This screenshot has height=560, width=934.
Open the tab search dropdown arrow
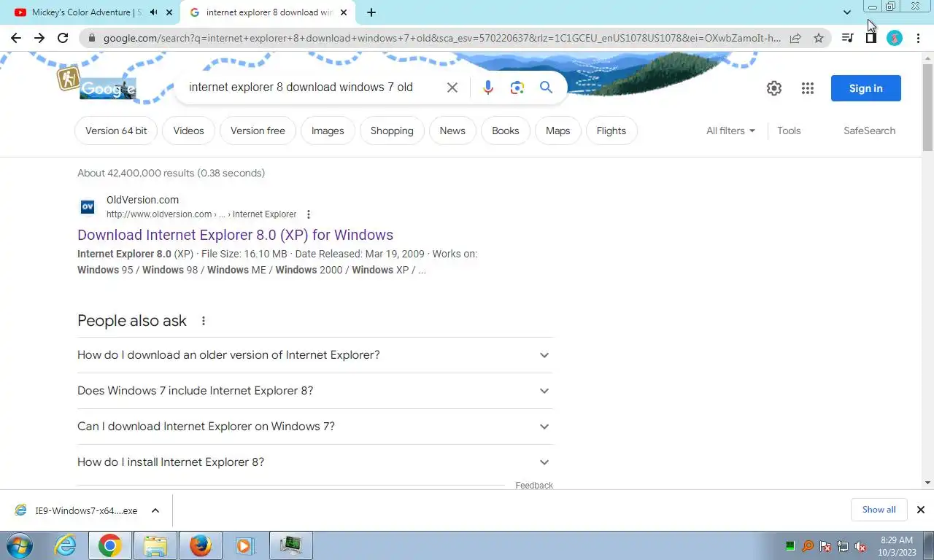click(846, 12)
